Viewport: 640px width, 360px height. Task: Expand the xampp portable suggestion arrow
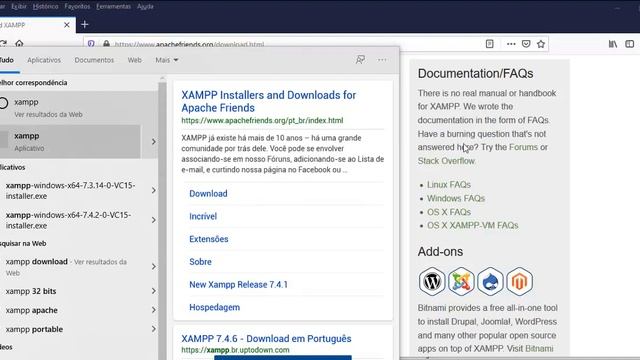pyautogui.click(x=153, y=329)
